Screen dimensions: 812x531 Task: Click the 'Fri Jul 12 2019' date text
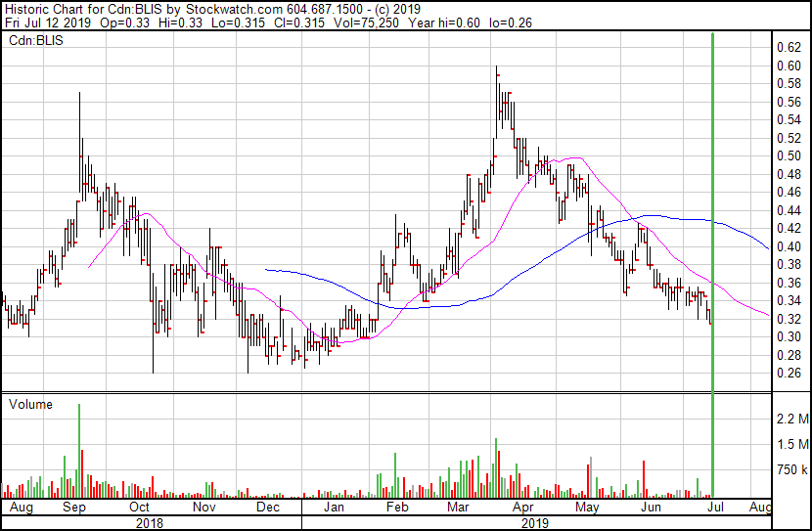48,22
